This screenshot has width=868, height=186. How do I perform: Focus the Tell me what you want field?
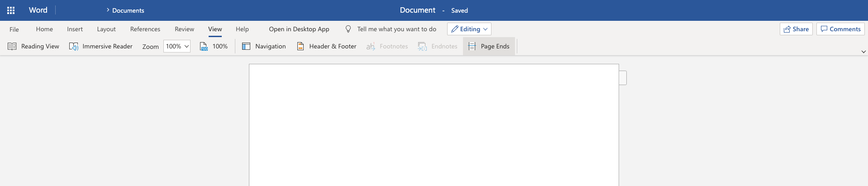pos(396,29)
